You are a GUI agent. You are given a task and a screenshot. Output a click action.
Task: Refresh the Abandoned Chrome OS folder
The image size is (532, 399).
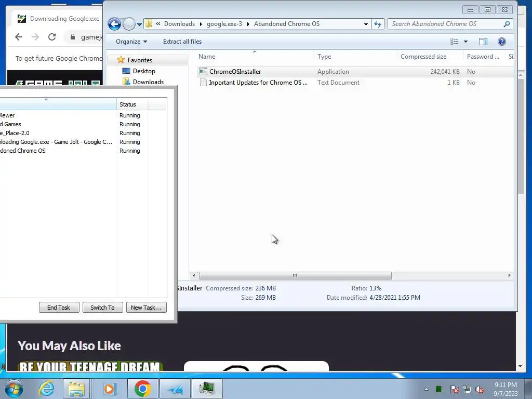[378, 24]
